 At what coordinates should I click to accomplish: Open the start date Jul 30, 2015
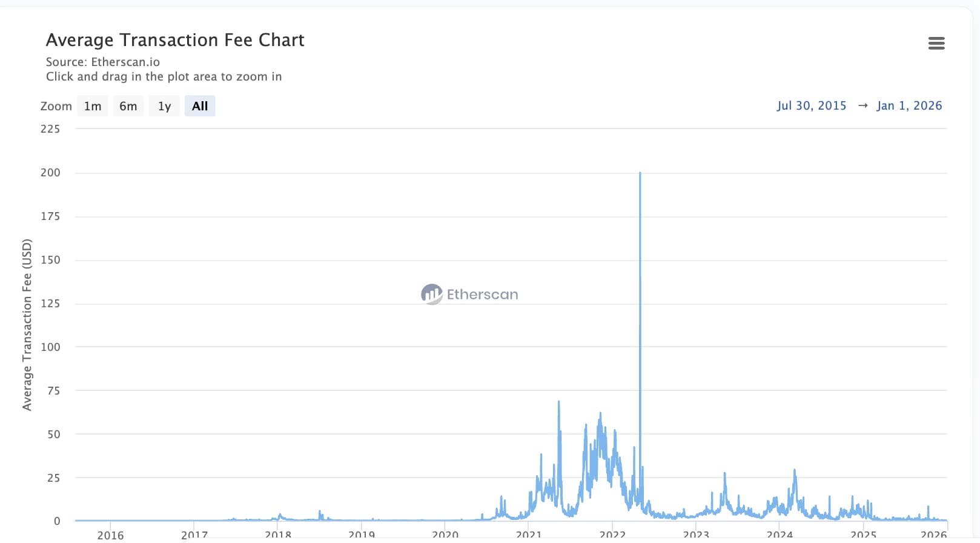[x=812, y=105]
